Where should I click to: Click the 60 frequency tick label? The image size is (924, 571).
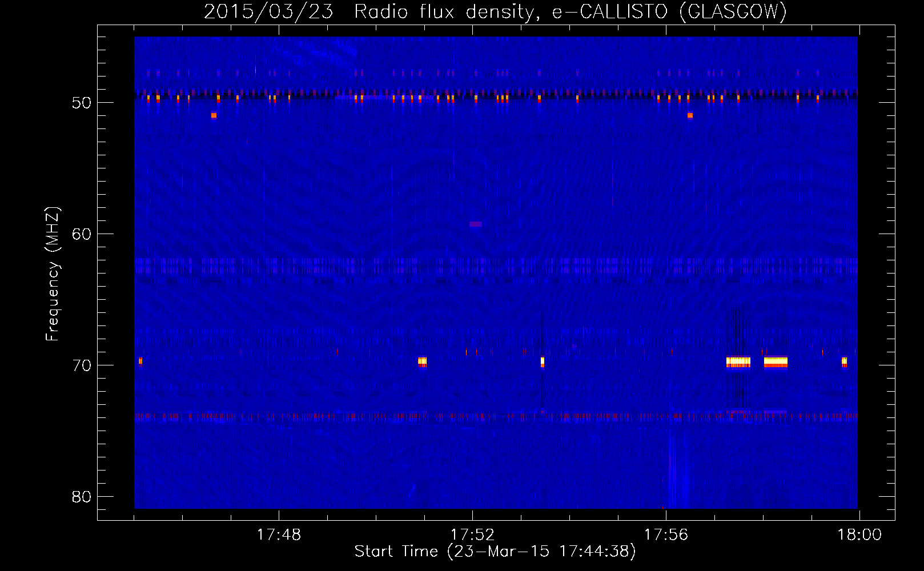tap(82, 234)
